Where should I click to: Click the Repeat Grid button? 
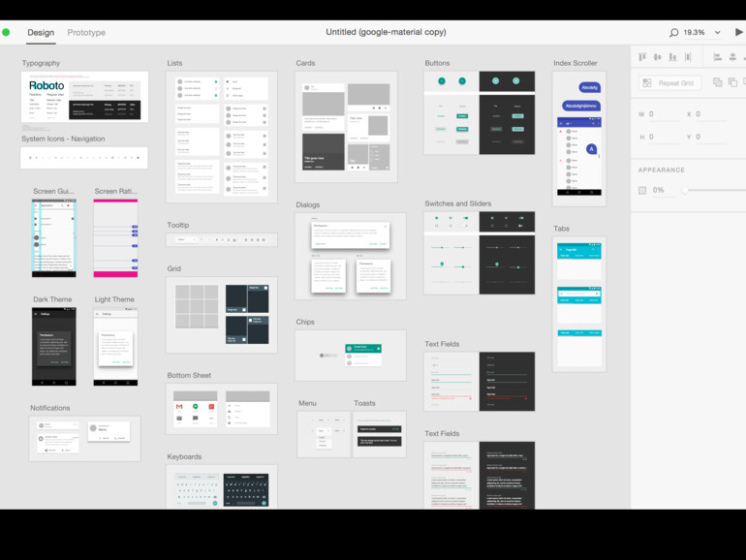click(x=670, y=82)
